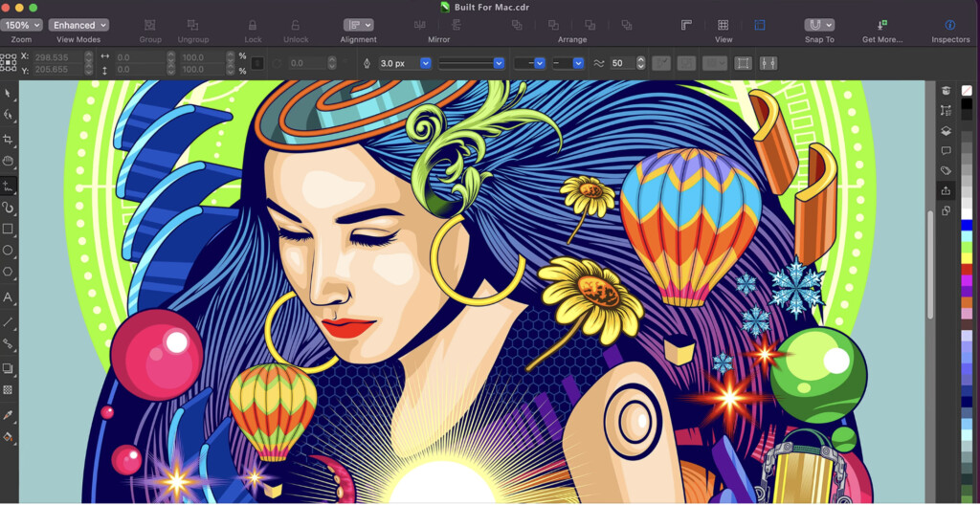This screenshot has width=980, height=505.
Task: Click the To Front arrange button
Action: point(517,25)
